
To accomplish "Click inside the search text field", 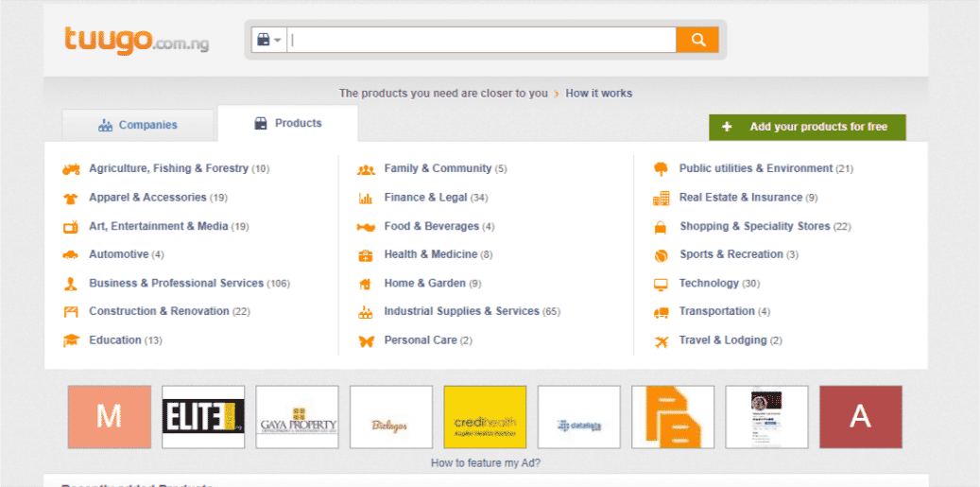I will (x=482, y=40).
